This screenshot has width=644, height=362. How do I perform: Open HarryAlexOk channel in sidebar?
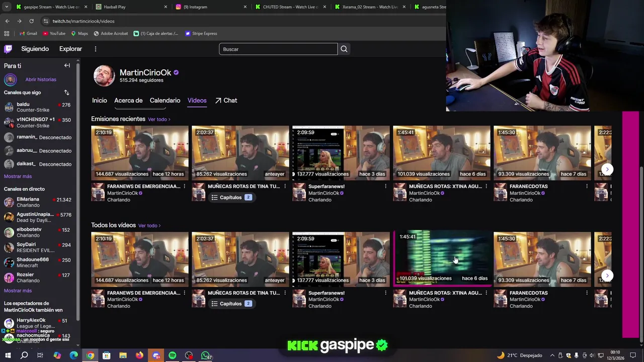tap(38, 323)
